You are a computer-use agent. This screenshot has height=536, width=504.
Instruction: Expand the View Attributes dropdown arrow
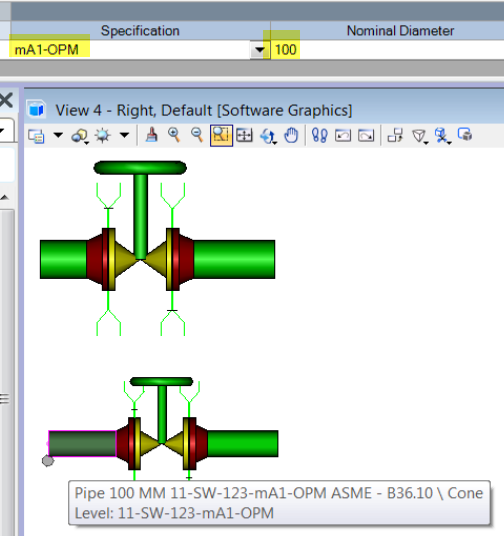point(58,135)
